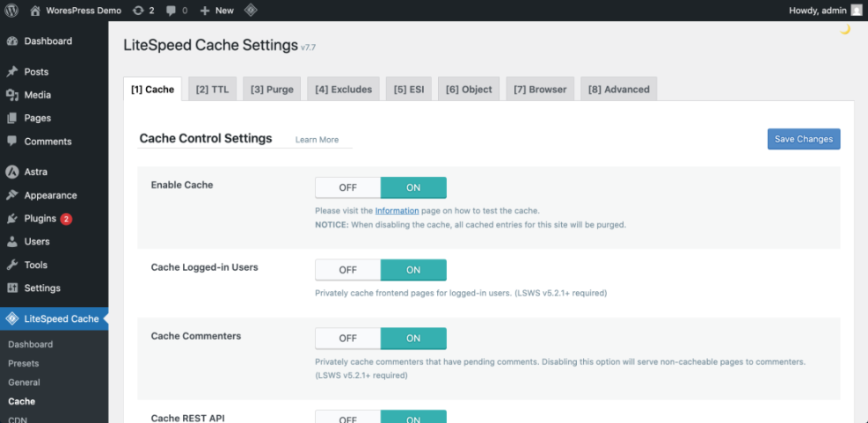Turn Cache REST API OFF
Image resolution: width=868 pixels, height=423 pixels.
click(348, 417)
